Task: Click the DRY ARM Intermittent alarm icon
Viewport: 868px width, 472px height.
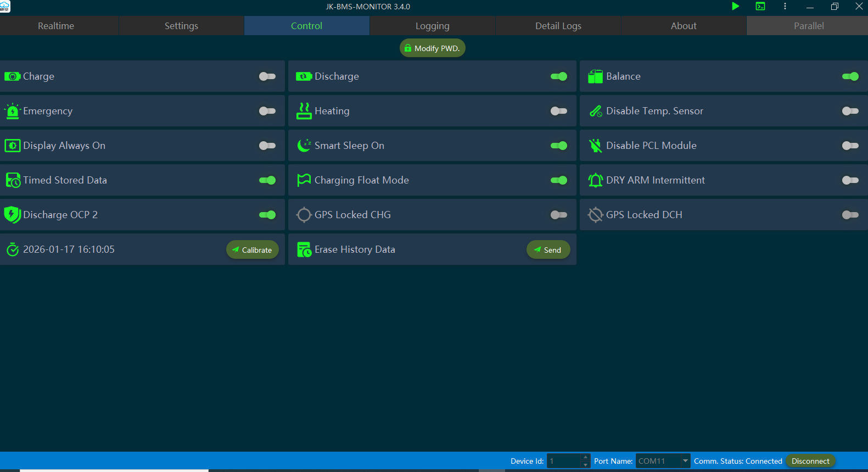Action: [x=595, y=180]
